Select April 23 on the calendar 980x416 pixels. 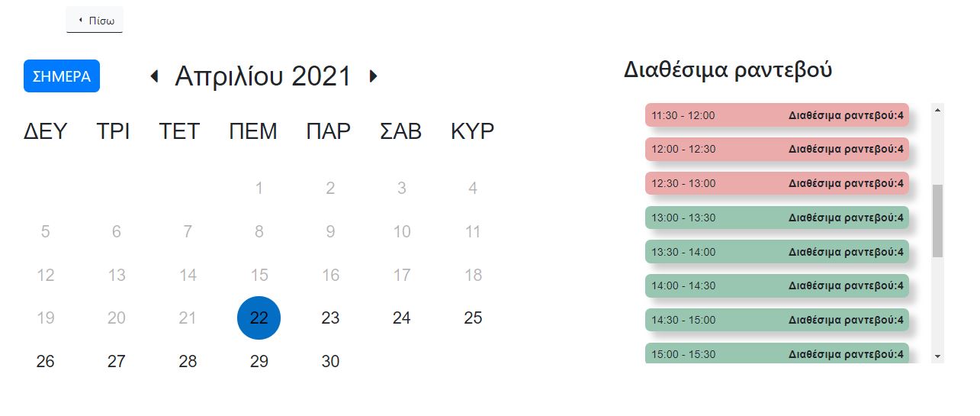coord(330,318)
